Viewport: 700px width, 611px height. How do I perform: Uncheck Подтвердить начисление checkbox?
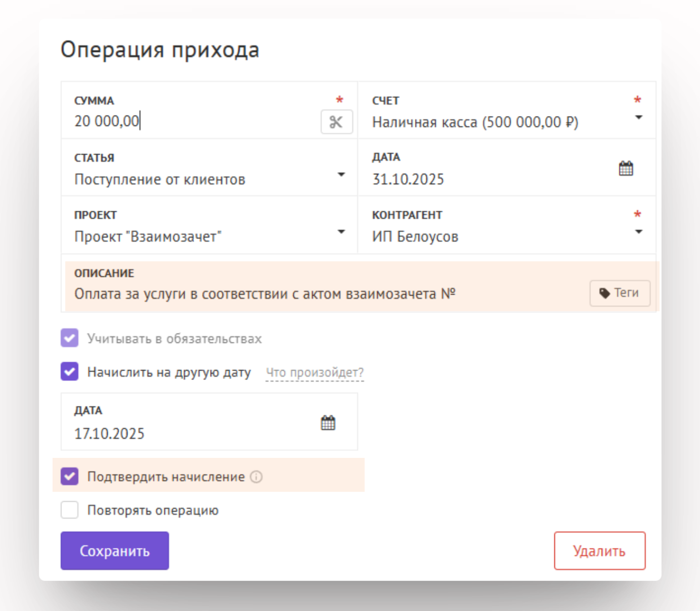(70, 476)
